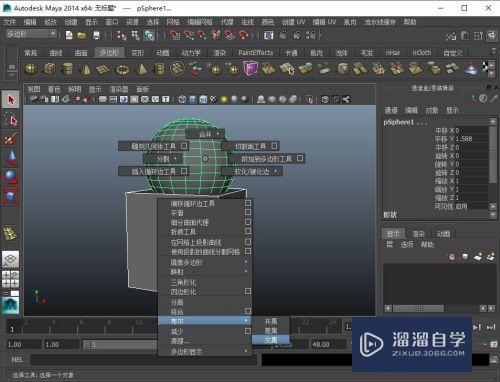Open option box for 平滑
Viewport: 500px width, 382px height.
248,212
